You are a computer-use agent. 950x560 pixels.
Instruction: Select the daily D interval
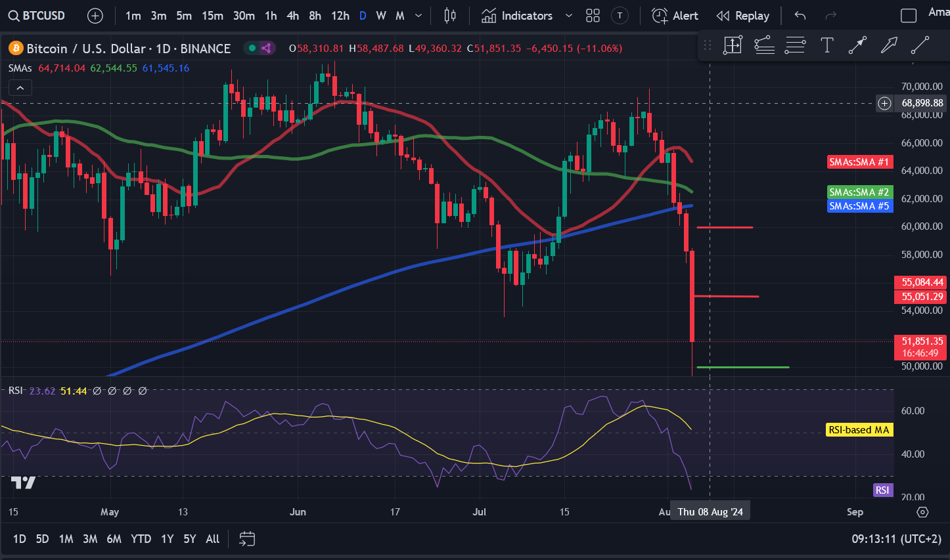363,16
